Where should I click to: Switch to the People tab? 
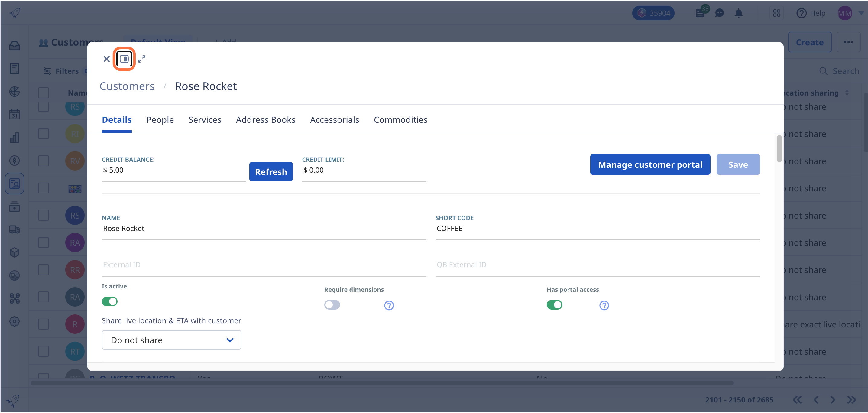pyautogui.click(x=160, y=120)
